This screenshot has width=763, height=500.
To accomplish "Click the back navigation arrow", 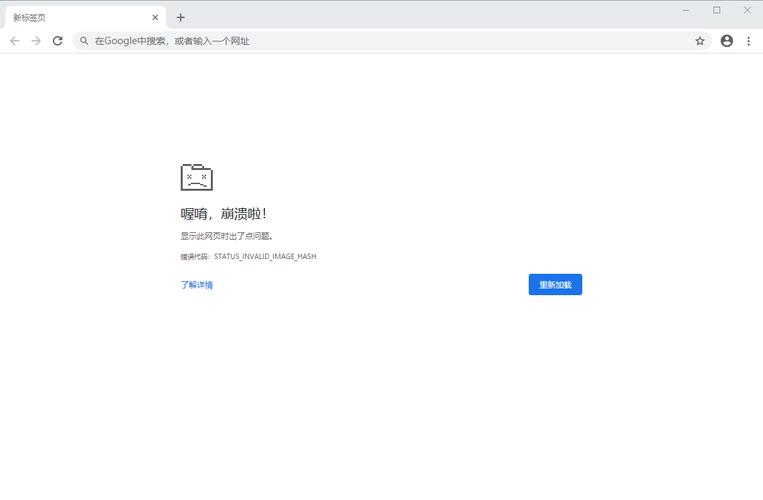I will coord(15,41).
